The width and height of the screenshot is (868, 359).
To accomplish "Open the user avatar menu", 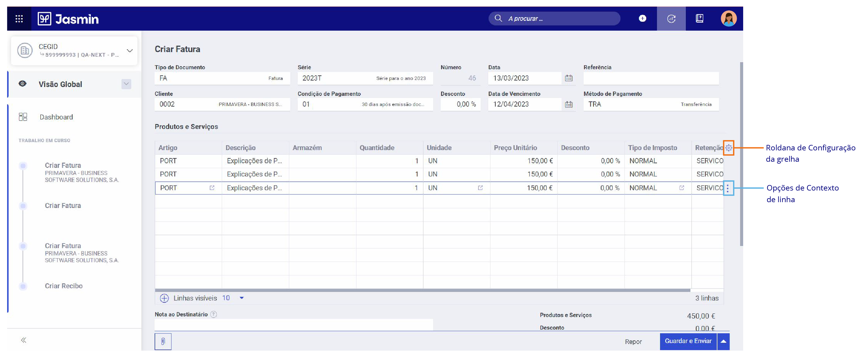I will (x=728, y=18).
